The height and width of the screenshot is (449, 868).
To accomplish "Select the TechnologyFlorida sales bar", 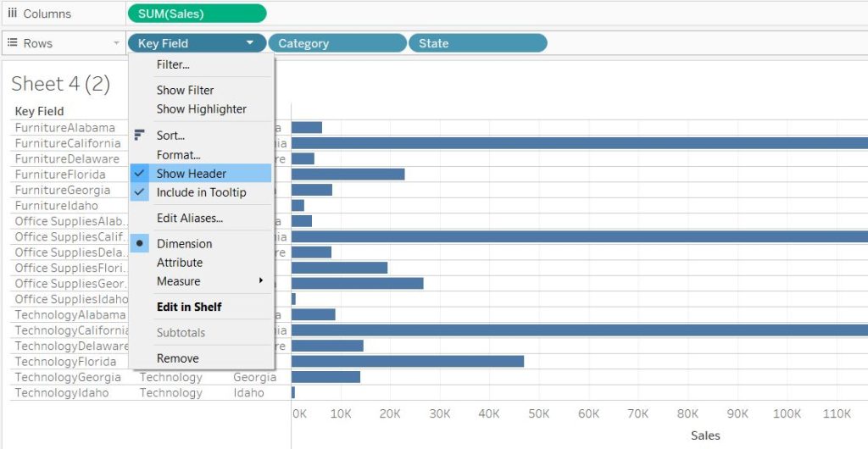I will pyautogui.click(x=407, y=361).
